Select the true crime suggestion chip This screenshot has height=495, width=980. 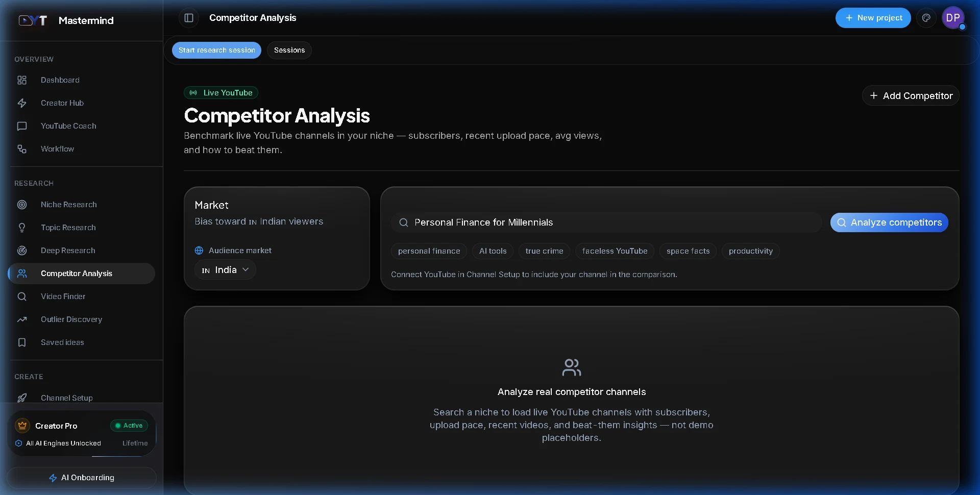pyautogui.click(x=544, y=251)
